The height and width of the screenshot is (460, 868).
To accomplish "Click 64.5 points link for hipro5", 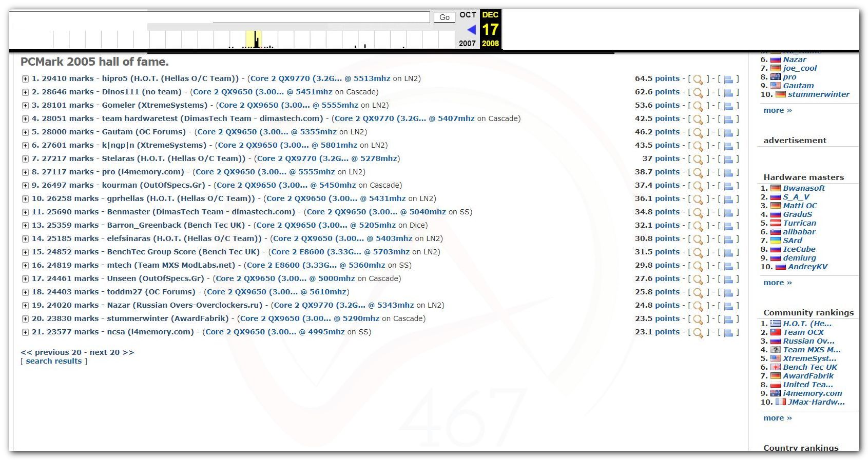I will [657, 78].
